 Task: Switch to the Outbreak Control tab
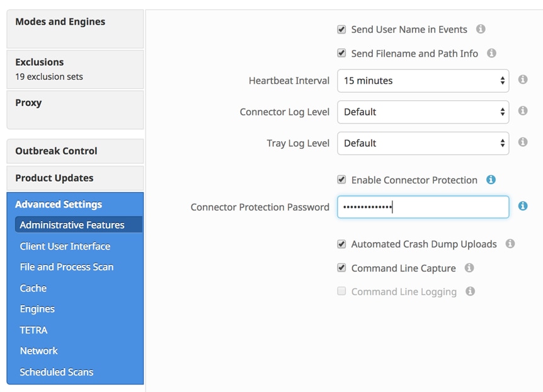coord(75,151)
